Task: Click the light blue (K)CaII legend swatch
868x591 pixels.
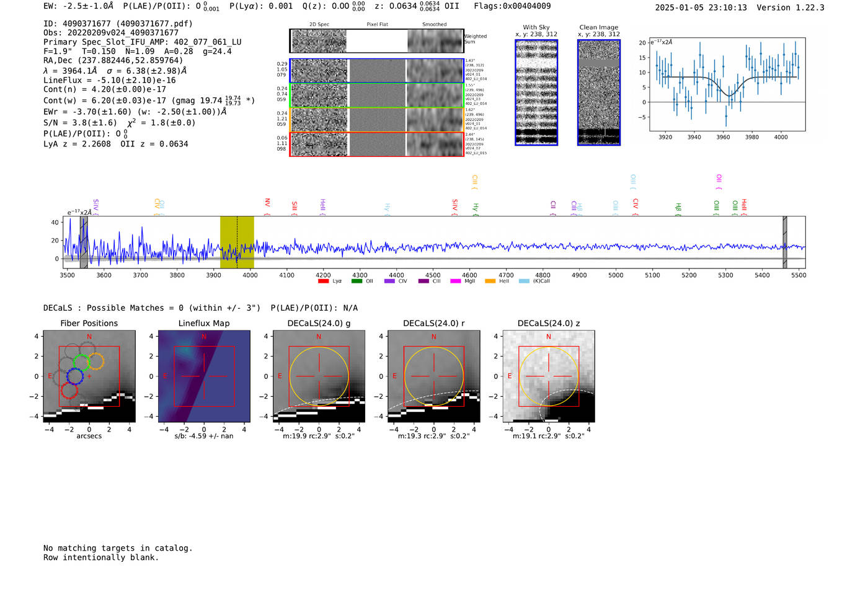Action: (524, 282)
